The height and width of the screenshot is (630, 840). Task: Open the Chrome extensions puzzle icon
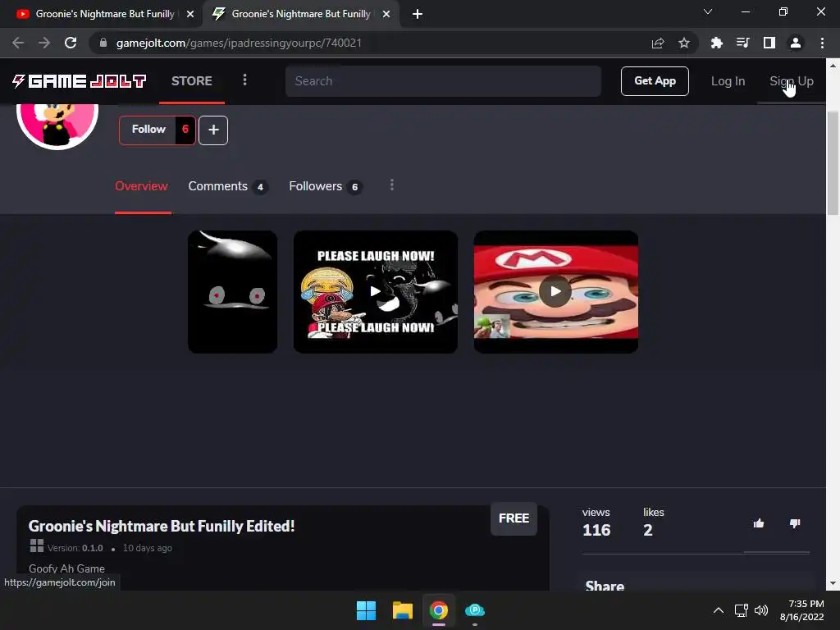[x=716, y=43]
